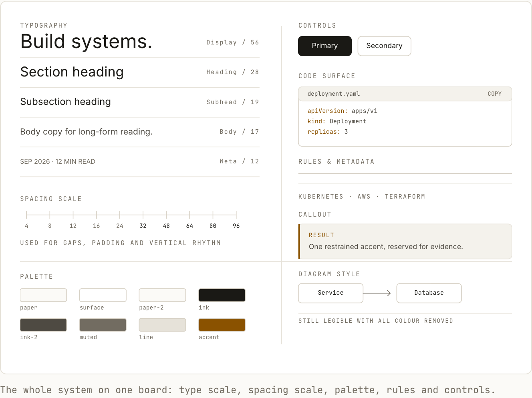Pick the accent color swatch
The width and height of the screenshot is (532, 398).
(222, 325)
